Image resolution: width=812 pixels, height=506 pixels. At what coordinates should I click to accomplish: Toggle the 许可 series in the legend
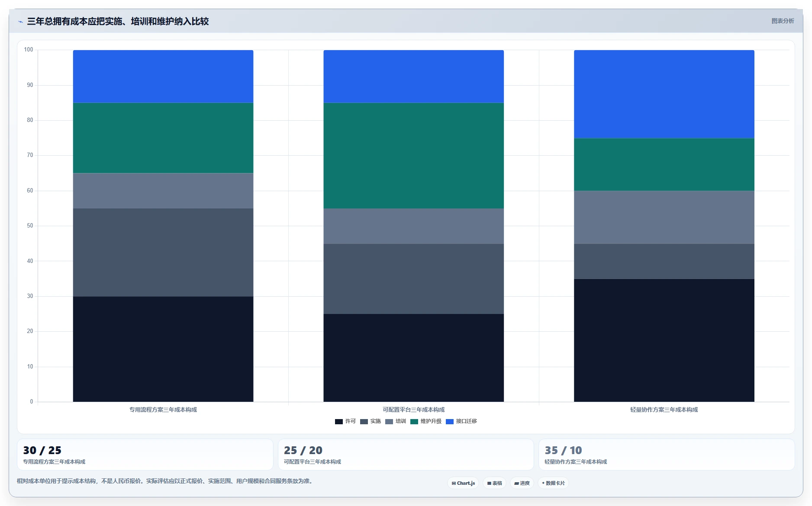click(345, 421)
